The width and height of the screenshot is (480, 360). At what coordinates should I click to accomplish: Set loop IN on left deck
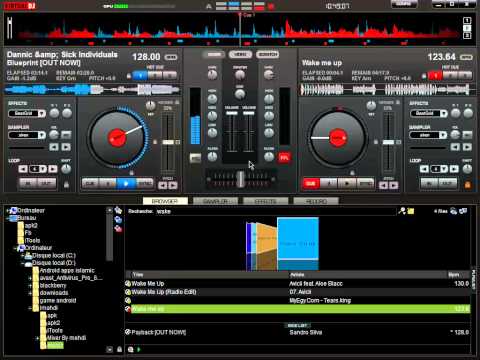coord(28,183)
